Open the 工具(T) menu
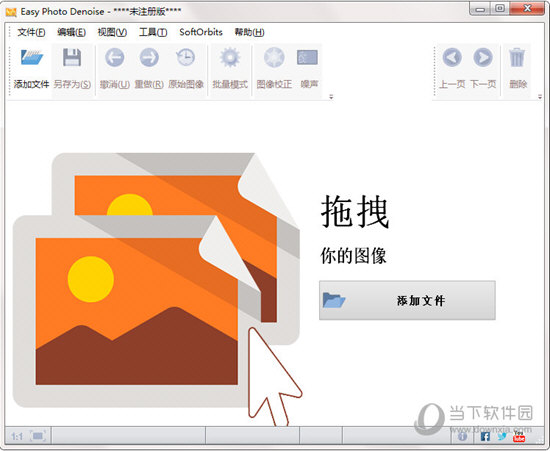This screenshot has width=550, height=451. (153, 32)
